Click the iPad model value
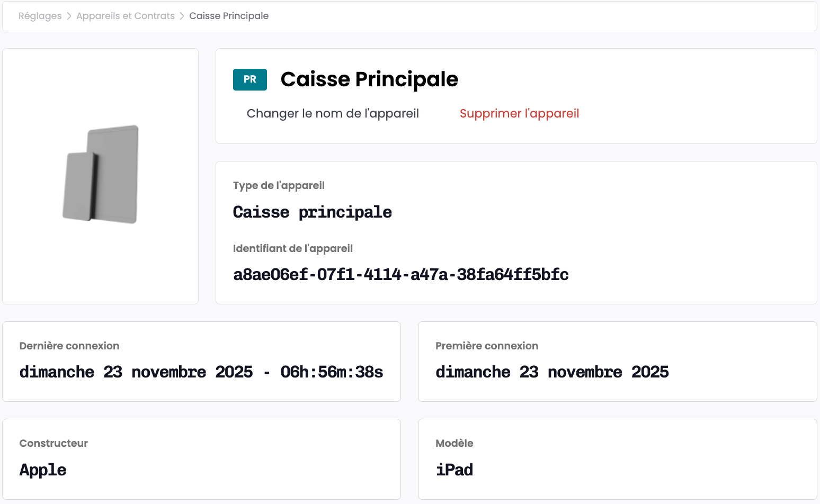The width and height of the screenshot is (820, 504). click(x=454, y=470)
